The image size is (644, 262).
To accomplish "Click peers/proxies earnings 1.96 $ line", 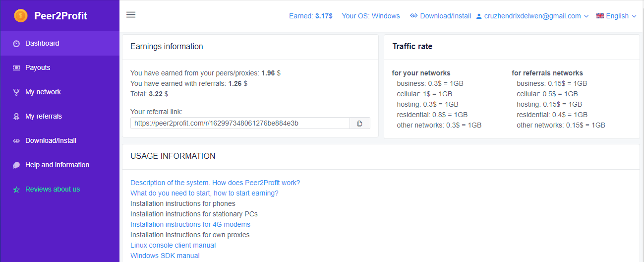I will [206, 73].
